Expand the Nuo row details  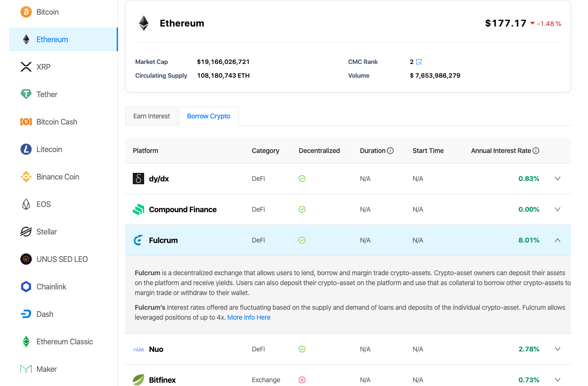point(558,349)
